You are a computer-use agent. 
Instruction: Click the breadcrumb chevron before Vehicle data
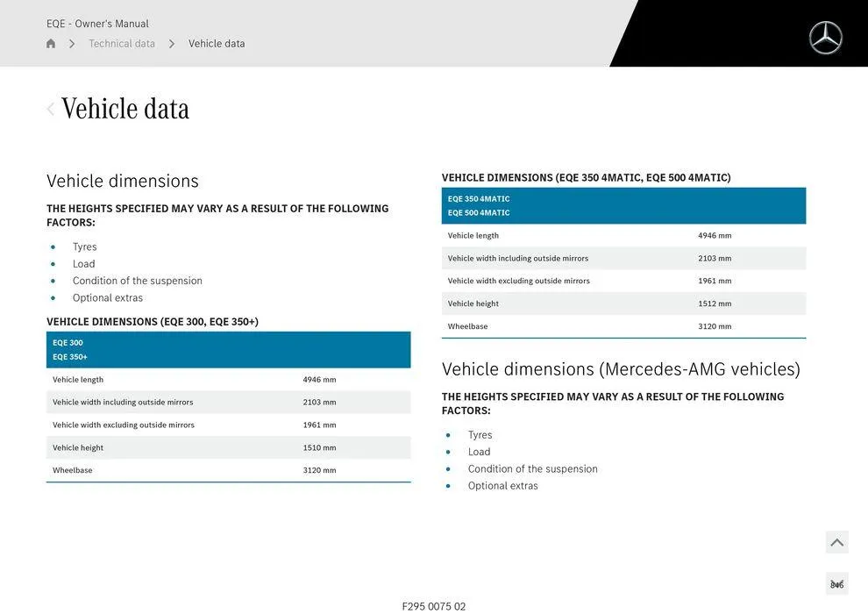(172, 44)
